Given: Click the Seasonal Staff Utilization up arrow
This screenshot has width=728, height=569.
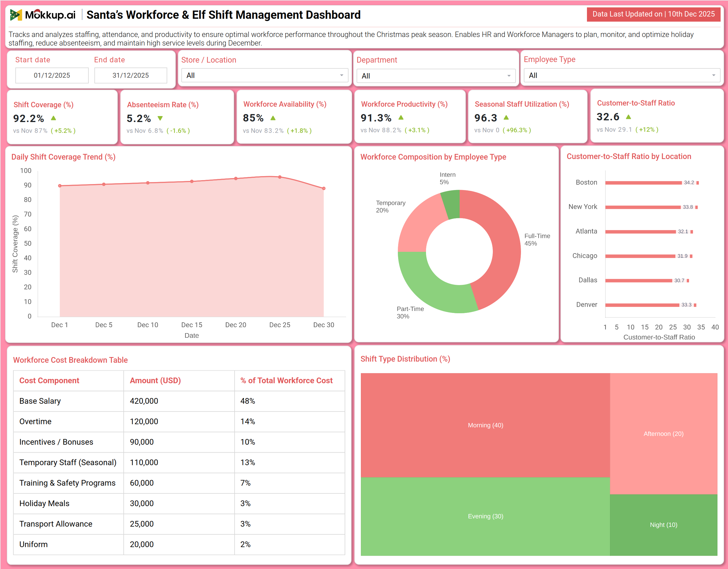Looking at the screenshot, I should pos(506,117).
